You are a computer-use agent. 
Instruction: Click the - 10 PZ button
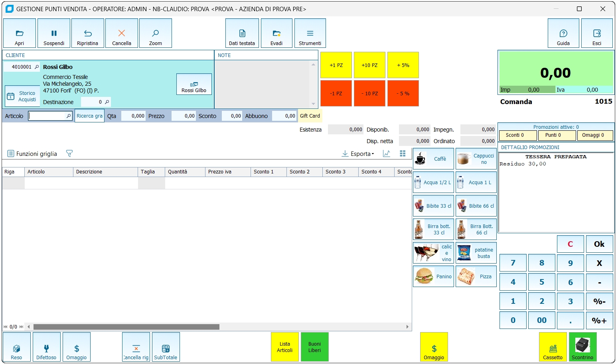pyautogui.click(x=369, y=93)
